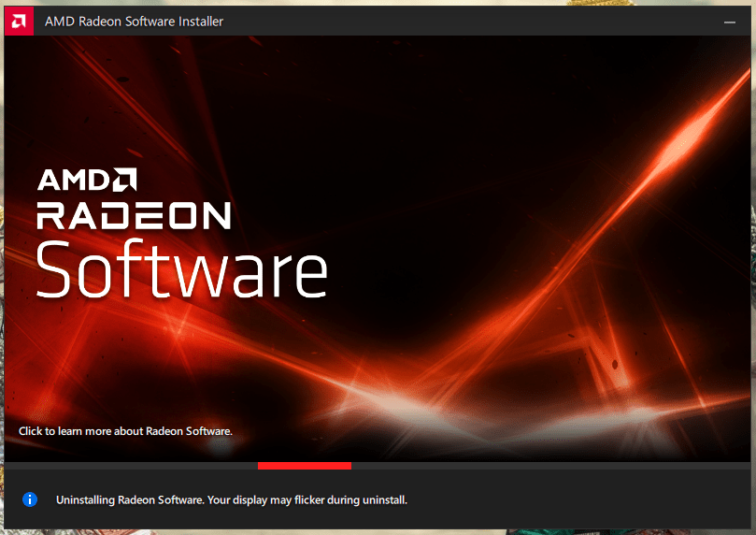Click to learn more about Radeon Software link
756x535 pixels.
click(x=125, y=431)
